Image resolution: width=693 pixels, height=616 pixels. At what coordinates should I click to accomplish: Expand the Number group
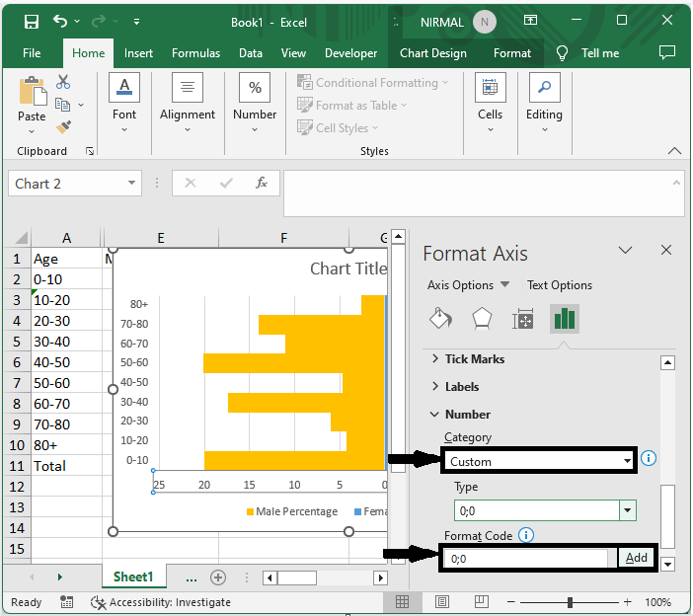click(x=255, y=103)
